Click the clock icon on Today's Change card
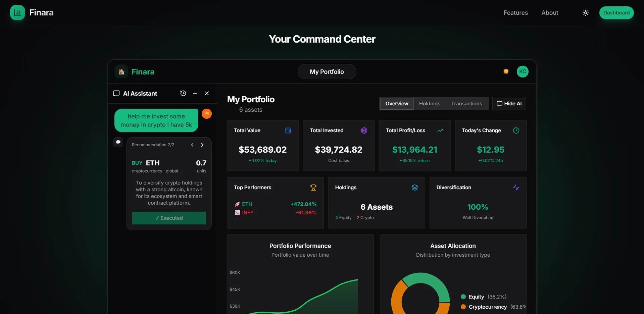The image size is (644, 314). pos(516,130)
